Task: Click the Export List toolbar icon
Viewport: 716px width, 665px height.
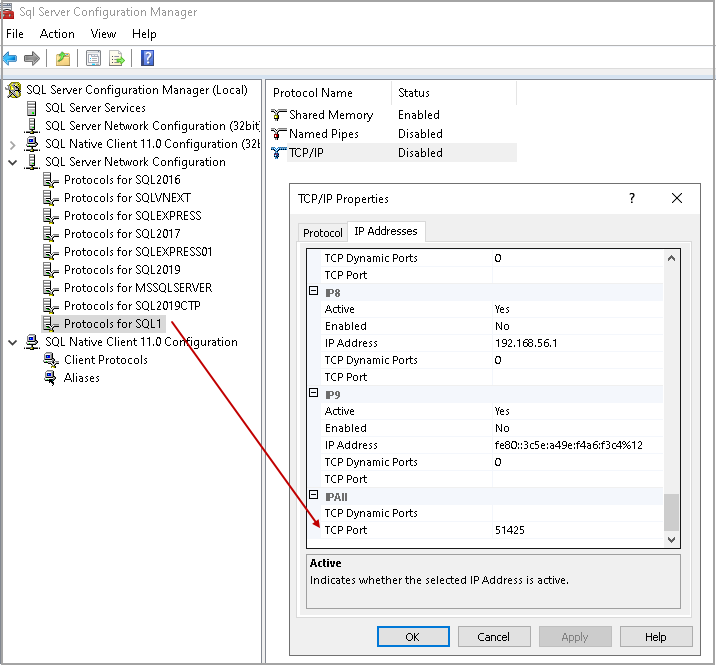Action: (117, 58)
